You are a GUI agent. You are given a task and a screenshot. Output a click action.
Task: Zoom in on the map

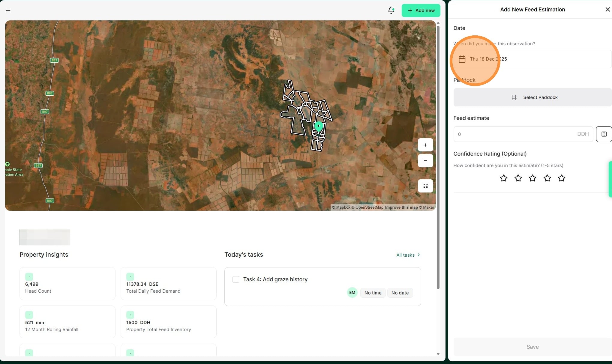(x=425, y=145)
